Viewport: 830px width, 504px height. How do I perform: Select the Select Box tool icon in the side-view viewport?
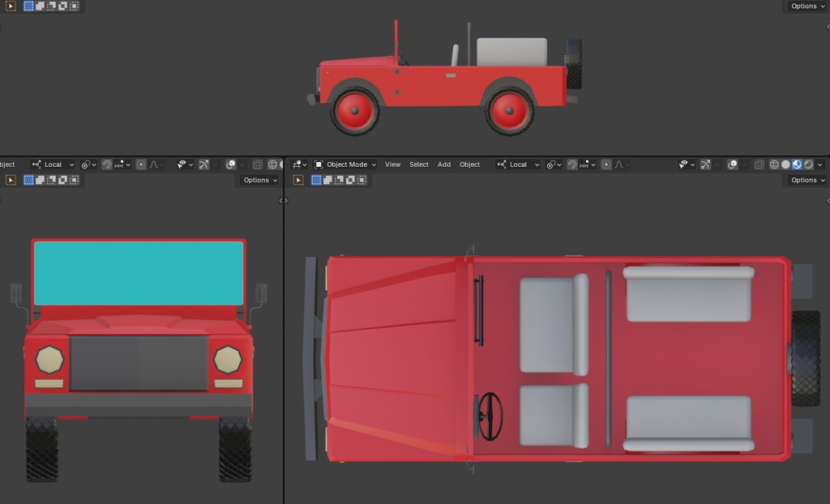click(x=11, y=6)
